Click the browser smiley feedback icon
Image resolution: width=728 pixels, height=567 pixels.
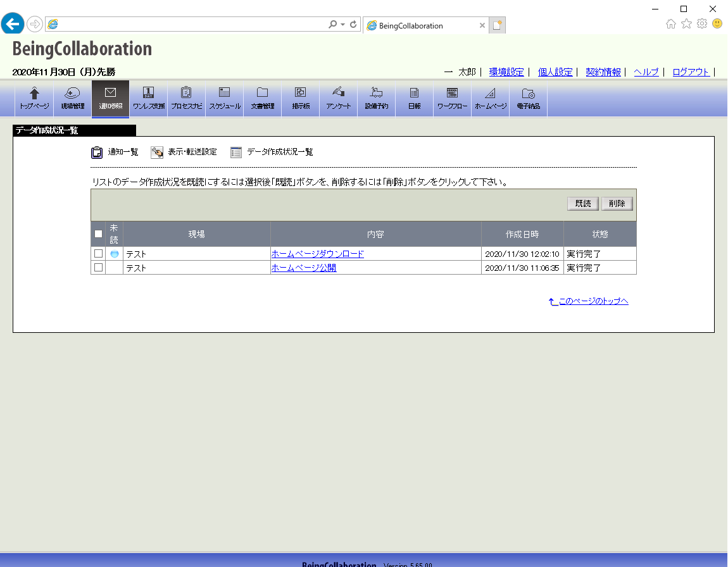(717, 23)
